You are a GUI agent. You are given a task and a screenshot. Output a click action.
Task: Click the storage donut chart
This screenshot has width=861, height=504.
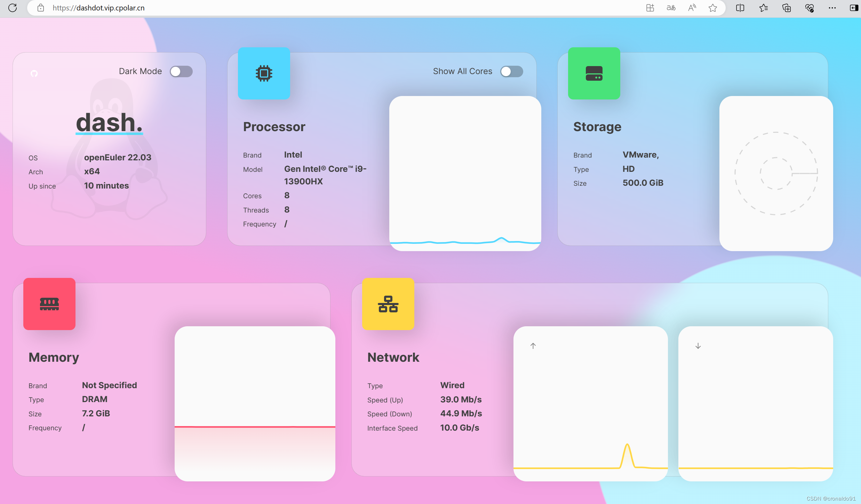[x=776, y=173]
